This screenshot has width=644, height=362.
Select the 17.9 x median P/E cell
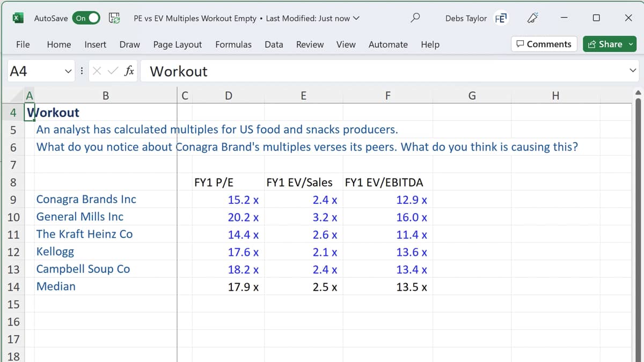[x=229, y=286]
